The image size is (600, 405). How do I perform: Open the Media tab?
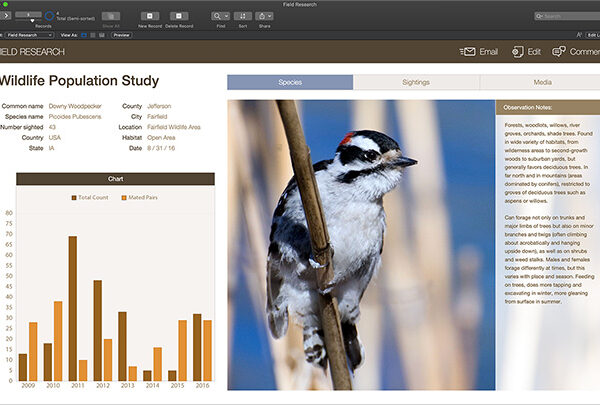point(541,83)
